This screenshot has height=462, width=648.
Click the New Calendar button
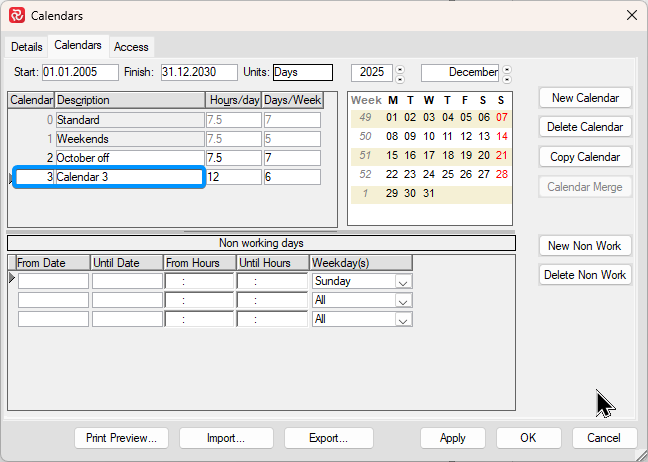pyautogui.click(x=585, y=98)
